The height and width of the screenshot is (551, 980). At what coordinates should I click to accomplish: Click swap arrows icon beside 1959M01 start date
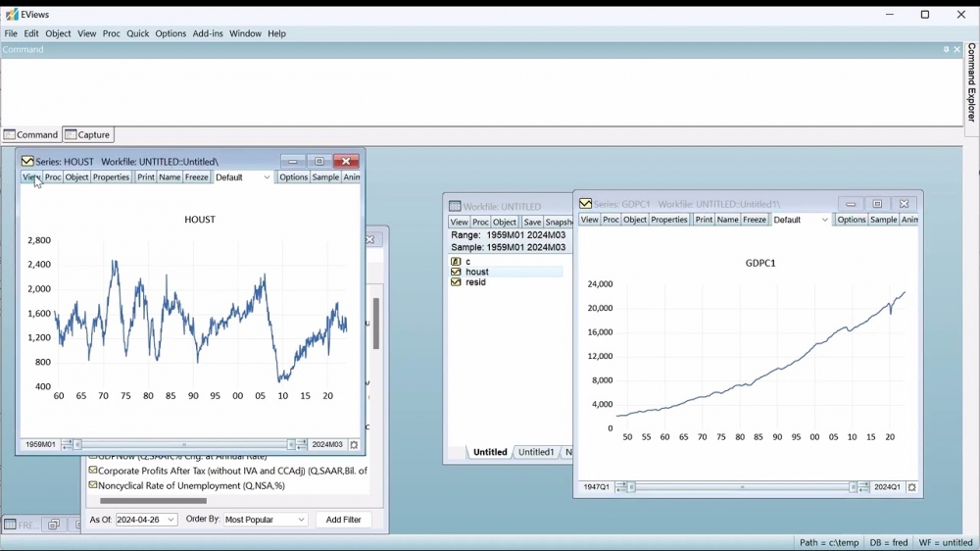click(x=67, y=445)
